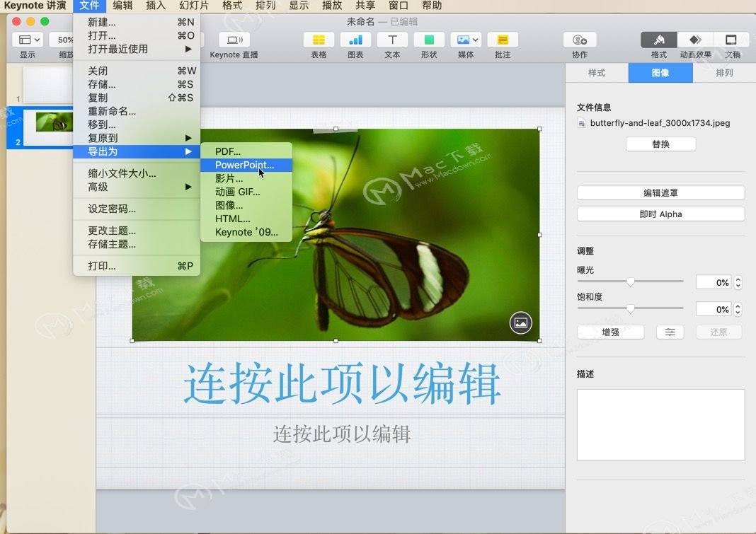
Task: Choose Animated GIF (动画 GIF…) export option
Action: (x=246, y=192)
